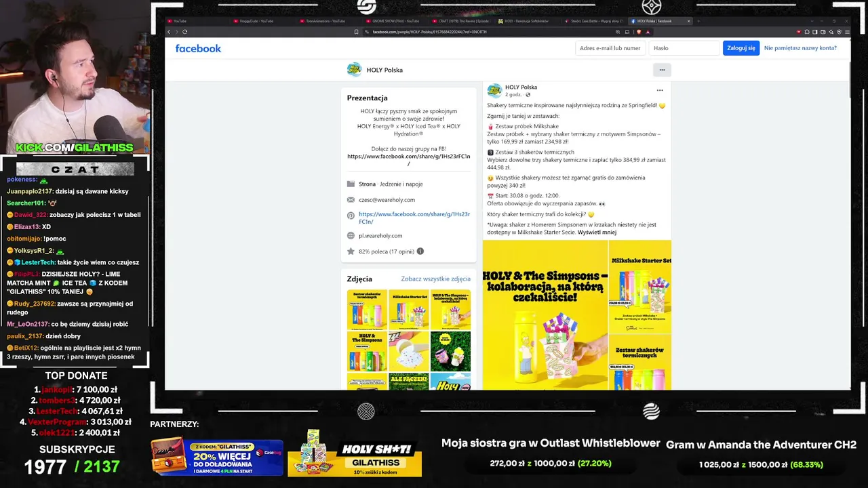Image resolution: width=868 pixels, height=488 pixels.
Task: Open the ALE PĄCZEK photo thumbnail
Action: (x=409, y=381)
